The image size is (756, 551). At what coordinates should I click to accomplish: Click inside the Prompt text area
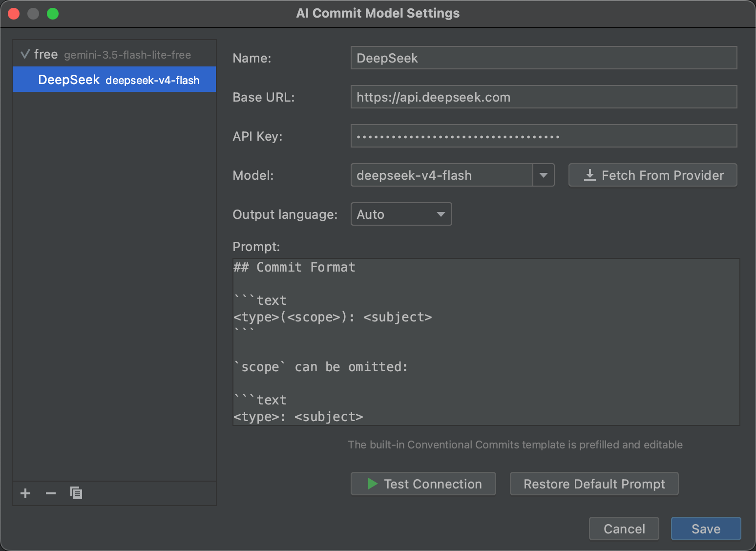pyautogui.click(x=486, y=342)
